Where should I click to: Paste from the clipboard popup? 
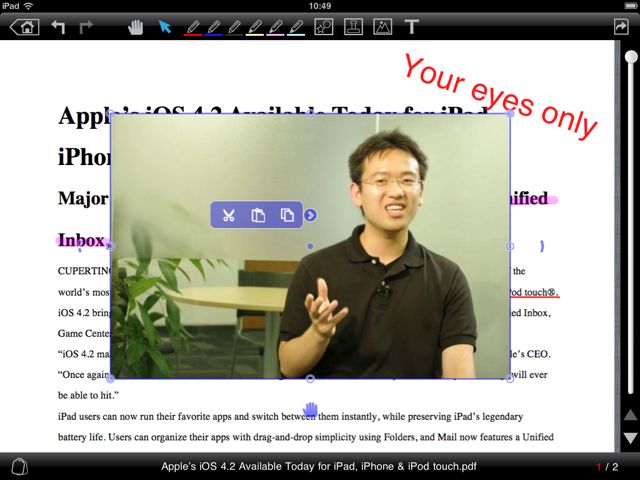(x=258, y=215)
